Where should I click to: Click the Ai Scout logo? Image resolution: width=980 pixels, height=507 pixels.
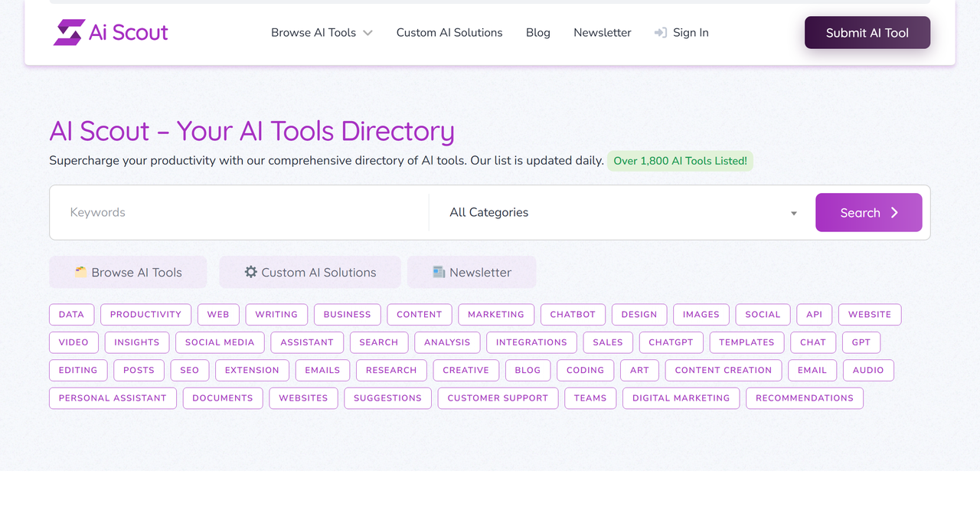coord(110,32)
